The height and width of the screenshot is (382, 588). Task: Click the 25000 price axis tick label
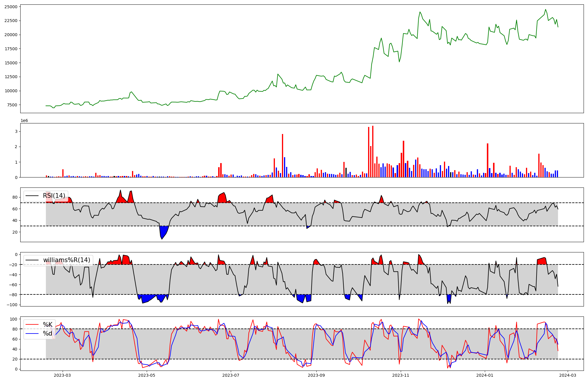pos(11,7)
